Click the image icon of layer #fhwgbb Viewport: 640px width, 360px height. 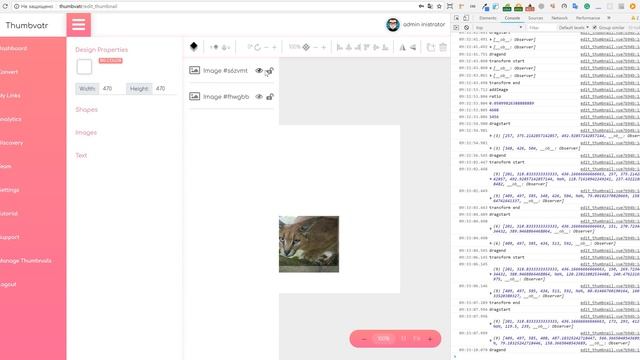pyautogui.click(x=195, y=96)
